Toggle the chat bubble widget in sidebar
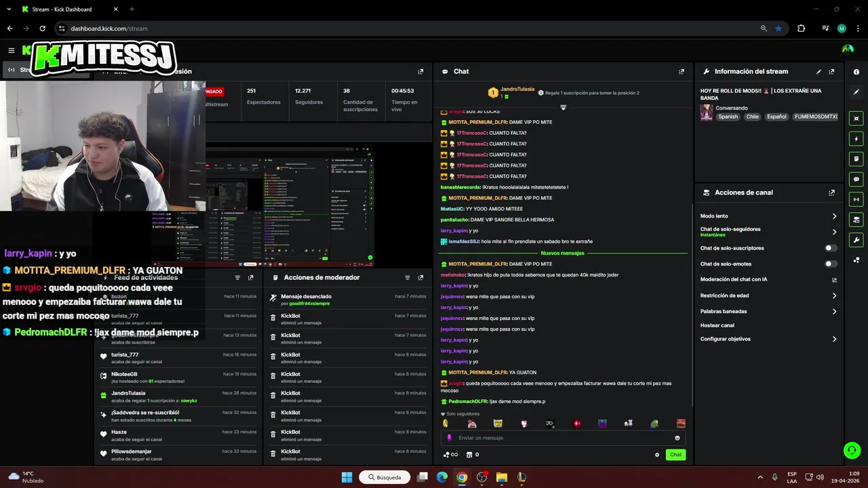 (x=856, y=179)
